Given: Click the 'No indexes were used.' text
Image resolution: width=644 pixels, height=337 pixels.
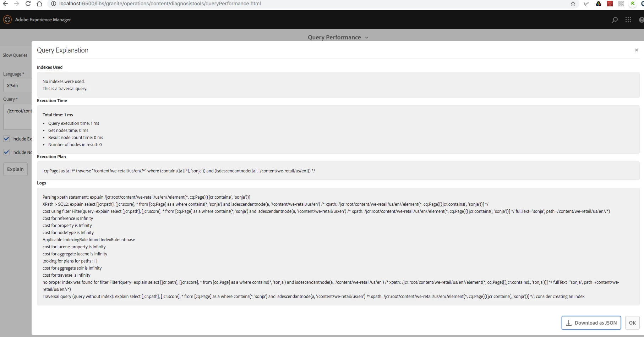Looking at the screenshot, I should 64,81.
